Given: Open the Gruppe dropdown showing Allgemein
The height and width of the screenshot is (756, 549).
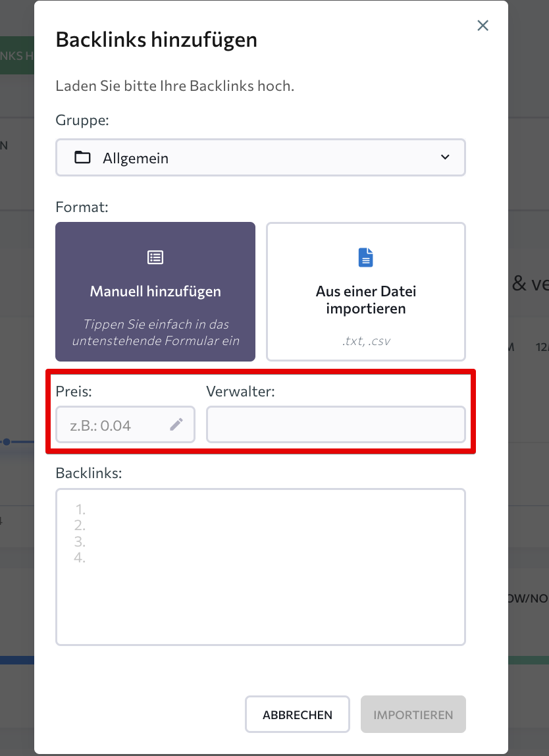Looking at the screenshot, I should (x=260, y=157).
